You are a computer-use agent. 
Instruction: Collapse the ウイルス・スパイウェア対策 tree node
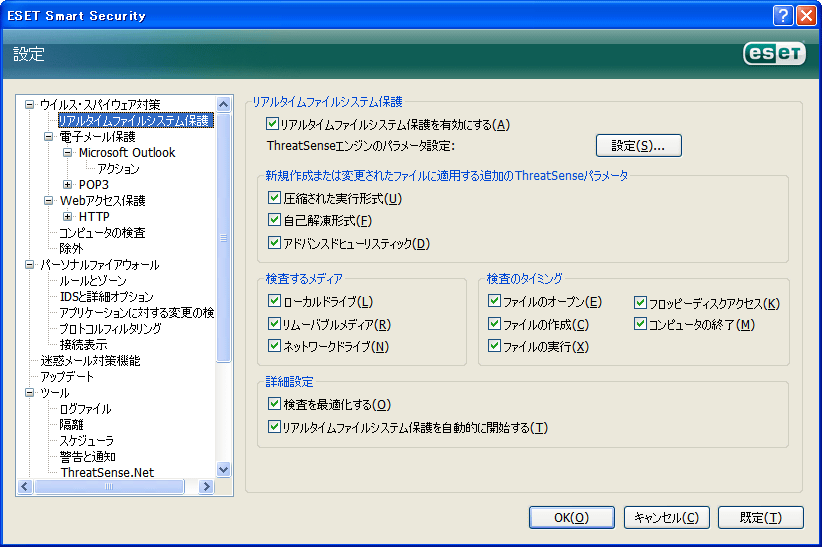click(x=29, y=105)
